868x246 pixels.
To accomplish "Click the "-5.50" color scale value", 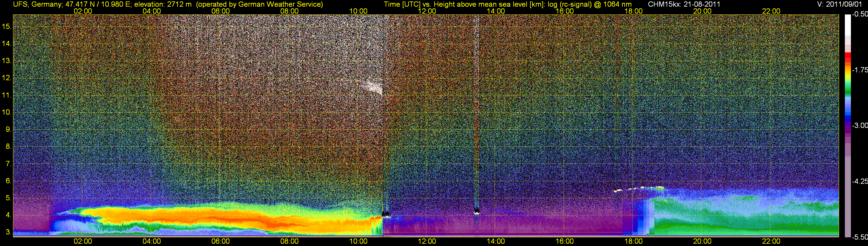I will point(860,237).
